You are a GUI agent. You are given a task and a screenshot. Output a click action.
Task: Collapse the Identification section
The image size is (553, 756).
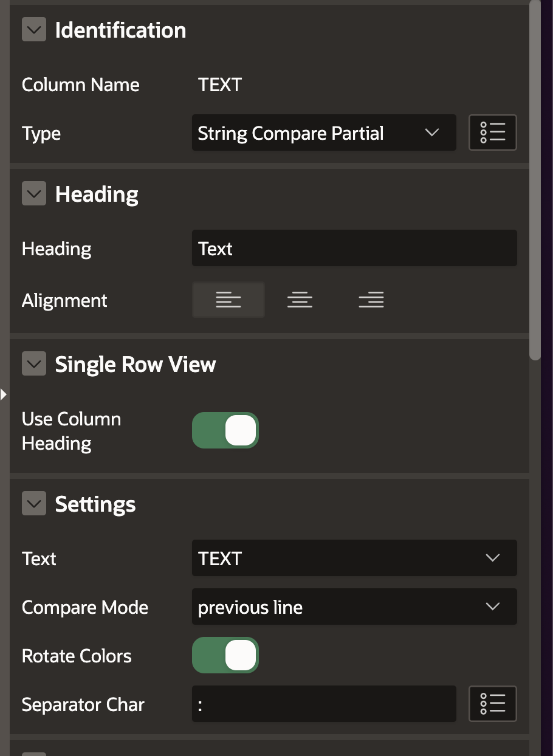[34, 30]
